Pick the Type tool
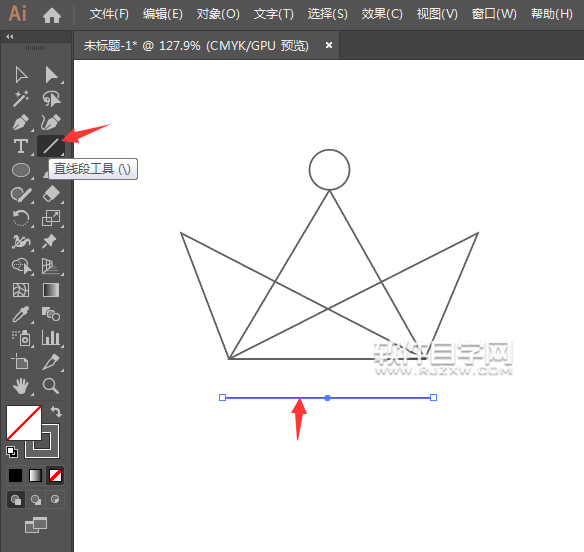The width and height of the screenshot is (584, 552). pyautogui.click(x=21, y=146)
